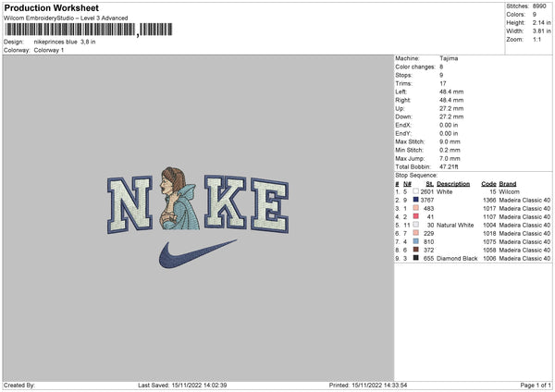Viewport: 555px width, 392px height.
Task: Pick the peach swatch in row 1017
Action: [x=415, y=208]
